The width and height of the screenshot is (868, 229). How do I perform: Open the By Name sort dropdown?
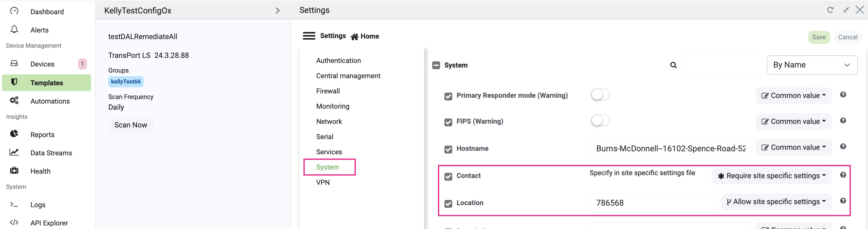coord(812,65)
